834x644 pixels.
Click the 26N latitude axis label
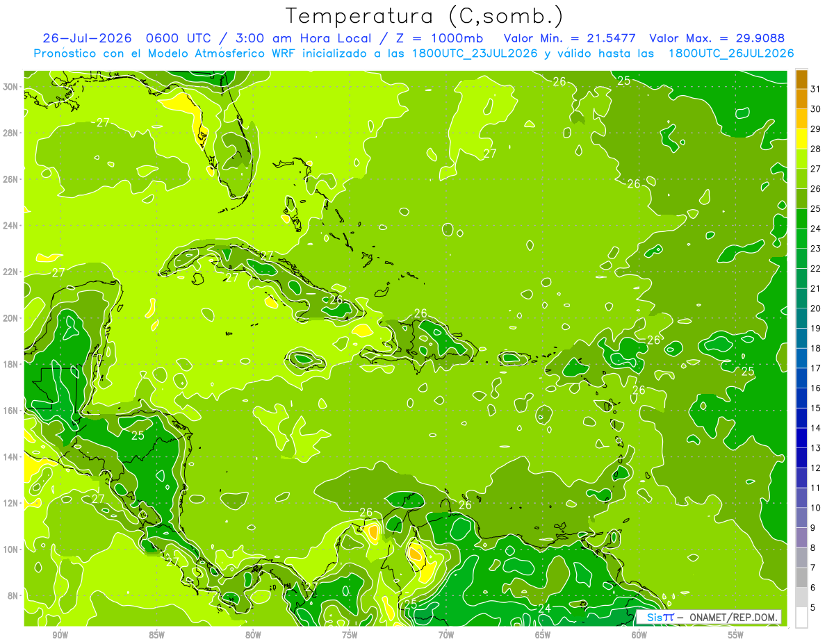(10, 179)
